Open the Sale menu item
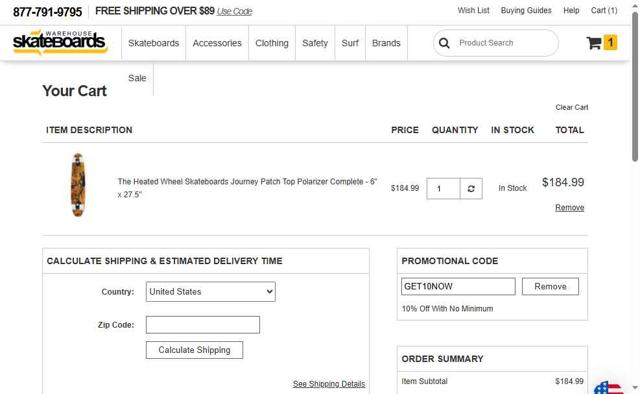This screenshot has height=394, width=640. click(137, 78)
